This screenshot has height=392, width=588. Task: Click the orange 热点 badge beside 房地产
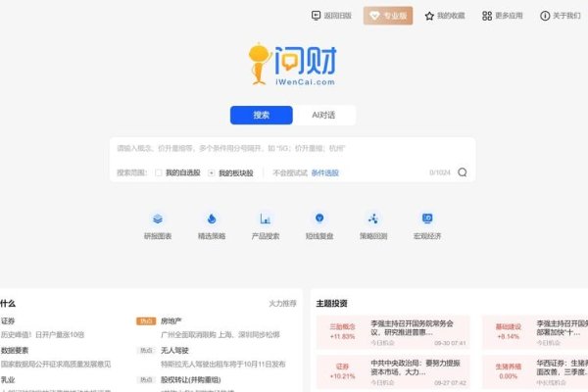tap(146, 321)
